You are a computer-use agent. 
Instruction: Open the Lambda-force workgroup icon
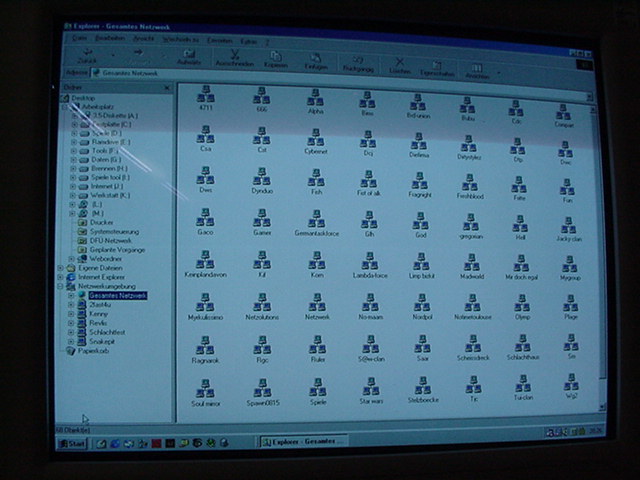370,265
